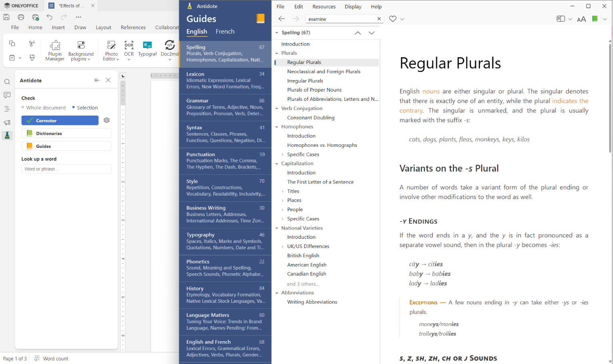Open the Punctuation guide category
Viewport: 613px width, 364px height.
tap(225, 161)
